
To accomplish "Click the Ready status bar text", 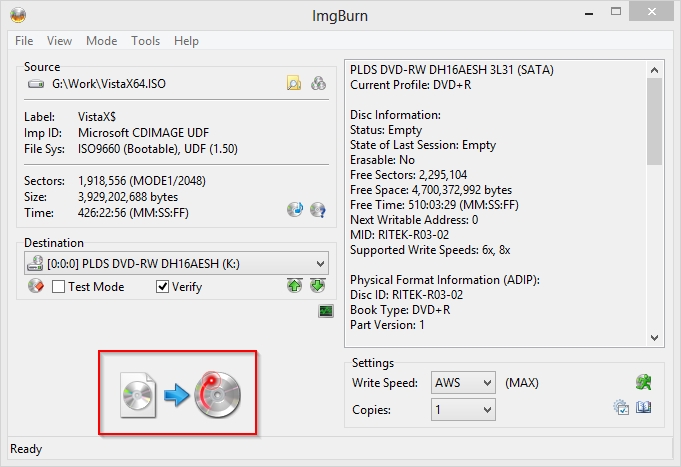I will pyautogui.click(x=26, y=449).
